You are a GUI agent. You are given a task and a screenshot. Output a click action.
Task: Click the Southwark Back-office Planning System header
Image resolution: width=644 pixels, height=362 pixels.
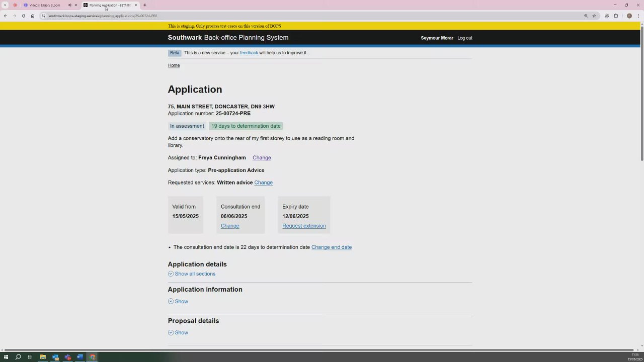pyautogui.click(x=228, y=38)
